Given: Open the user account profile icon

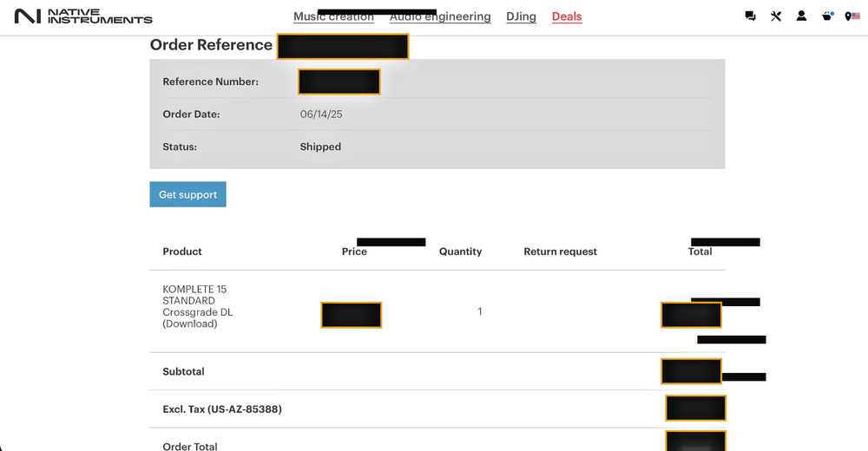Looking at the screenshot, I should [x=801, y=16].
